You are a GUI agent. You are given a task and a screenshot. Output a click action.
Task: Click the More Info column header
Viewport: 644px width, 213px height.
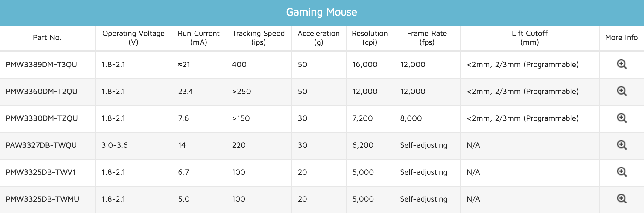[x=622, y=38]
